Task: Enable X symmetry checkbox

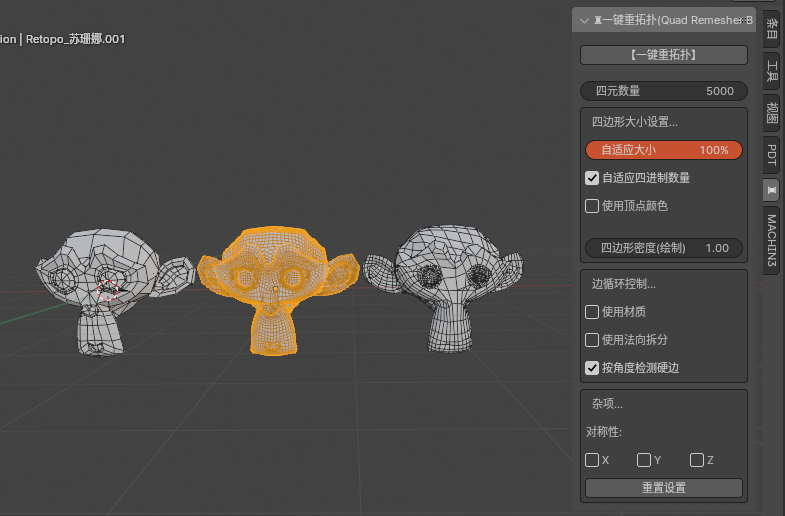Action: tap(592, 460)
